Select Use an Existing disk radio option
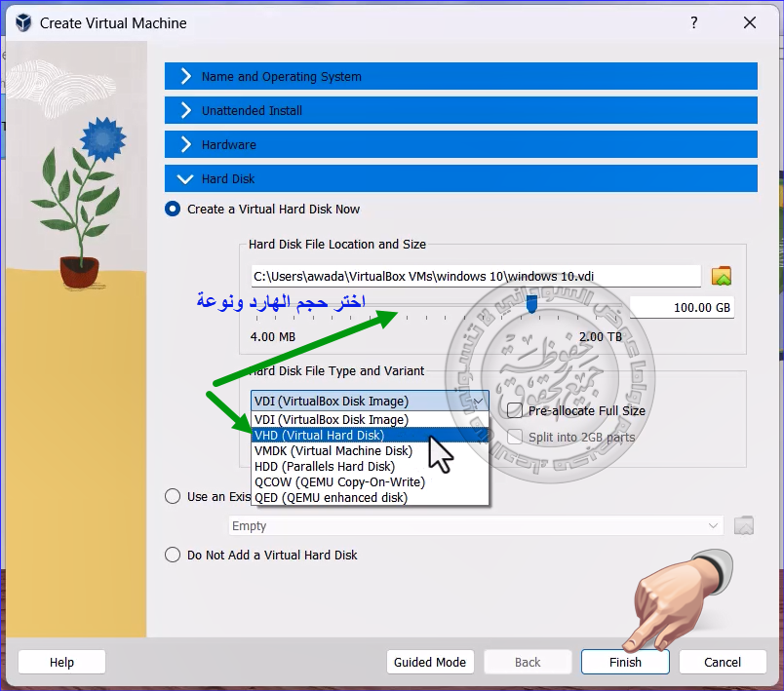 173,496
